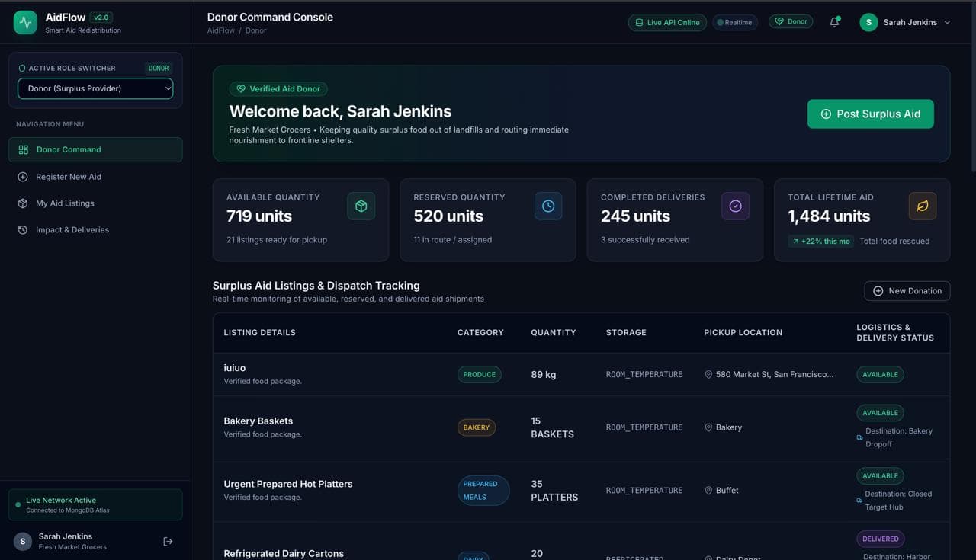The width and height of the screenshot is (976, 560).
Task: Open My Aid Listings in sidebar
Action: [95, 203]
